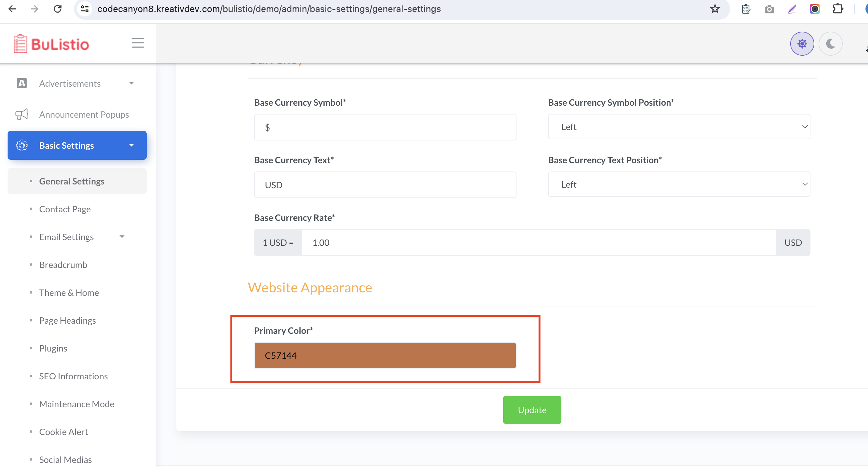Viewport: 868px width, 467px height.
Task: Expand the Email Settings submenu
Action: 122,237
